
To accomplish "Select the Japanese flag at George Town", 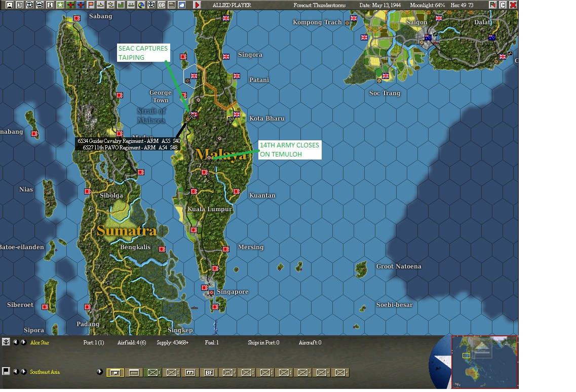I will (184, 95).
